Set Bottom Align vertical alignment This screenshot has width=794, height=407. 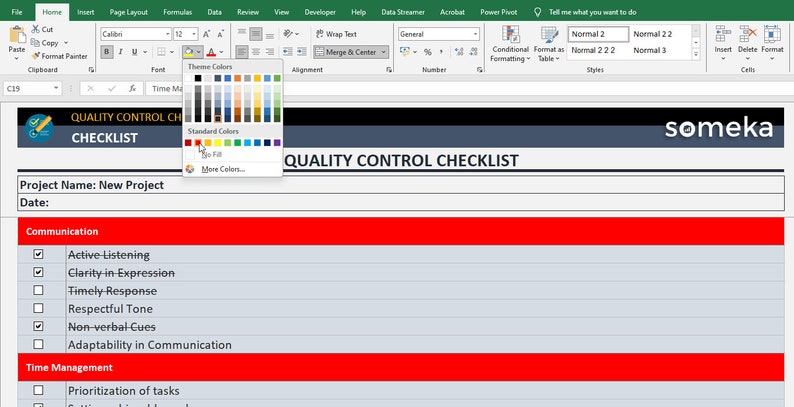point(270,34)
